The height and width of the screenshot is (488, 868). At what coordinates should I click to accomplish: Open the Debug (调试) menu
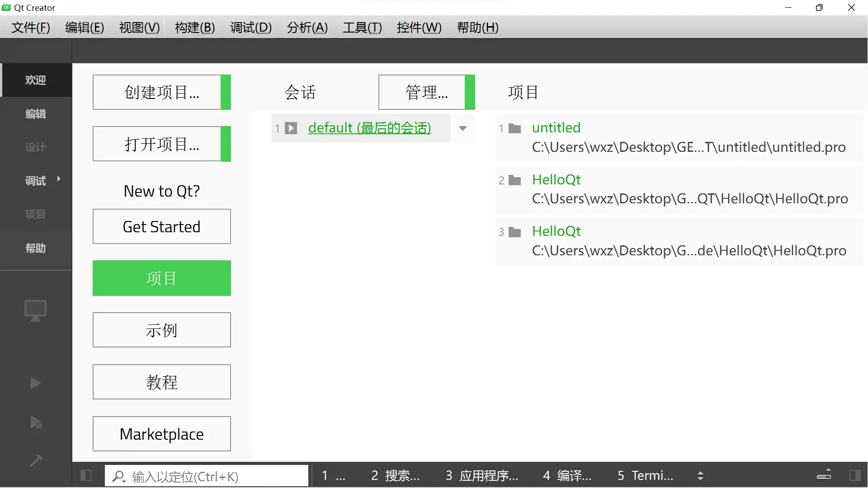(251, 28)
